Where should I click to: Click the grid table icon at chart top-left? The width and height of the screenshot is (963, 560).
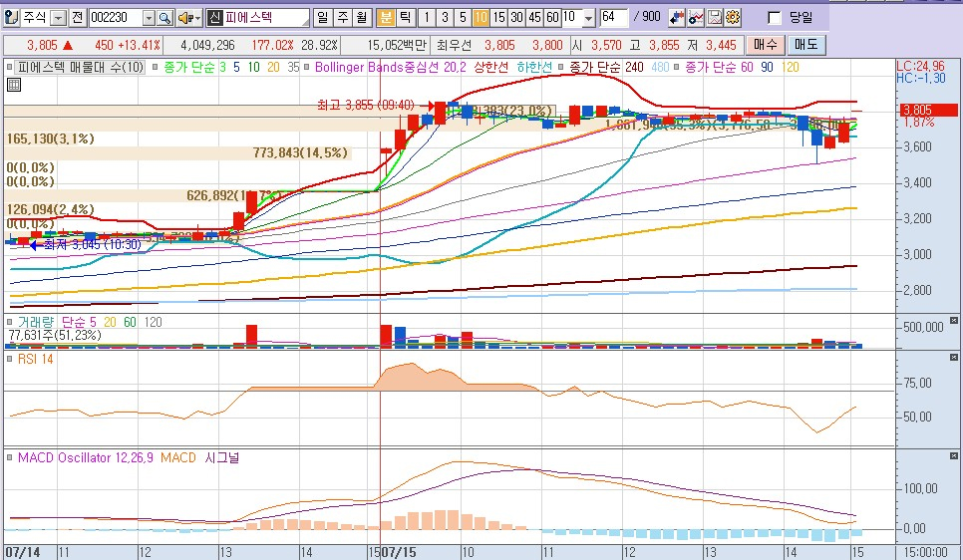coord(13,85)
